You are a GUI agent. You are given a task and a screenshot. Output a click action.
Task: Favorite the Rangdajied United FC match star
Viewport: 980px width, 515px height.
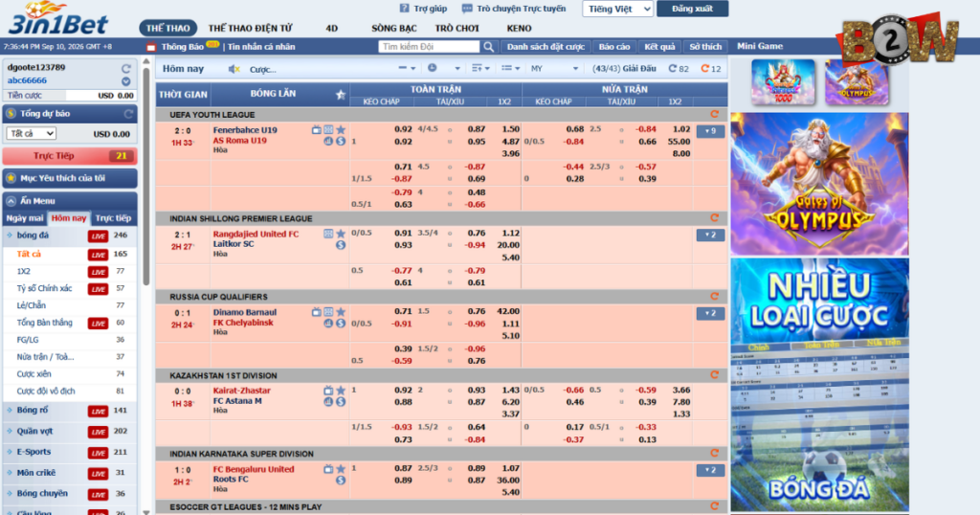(341, 234)
